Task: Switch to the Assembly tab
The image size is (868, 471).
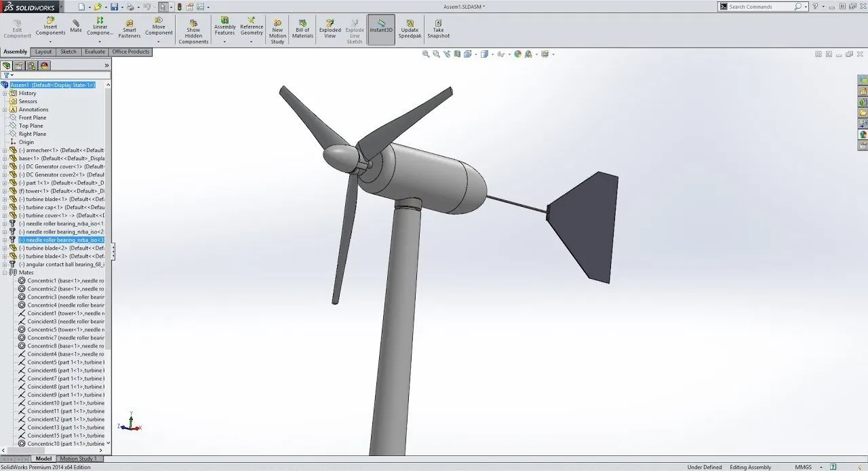Action: coord(15,52)
